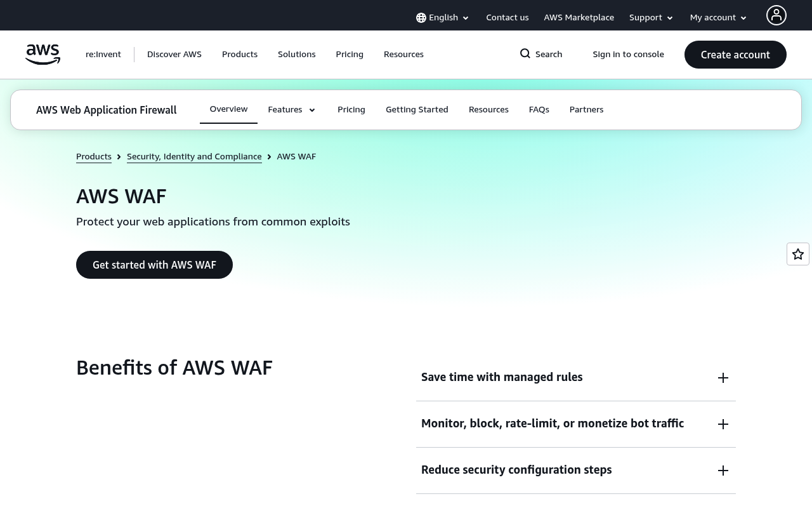Viewport: 812px width, 508px height.
Task: Open the Solutions menu
Action: pos(297,55)
